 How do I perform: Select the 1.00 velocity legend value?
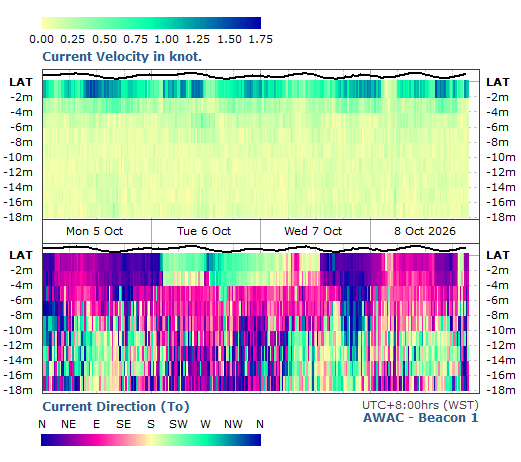tap(166, 39)
